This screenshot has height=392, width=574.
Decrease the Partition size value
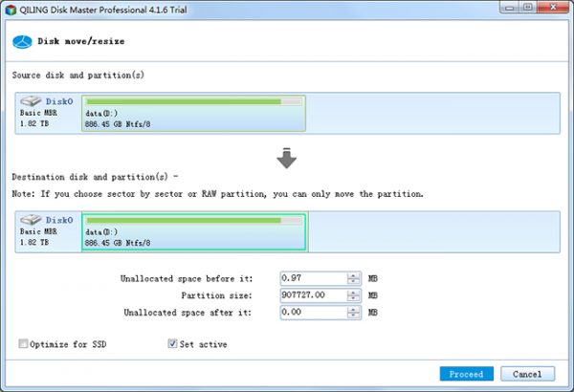353,298
